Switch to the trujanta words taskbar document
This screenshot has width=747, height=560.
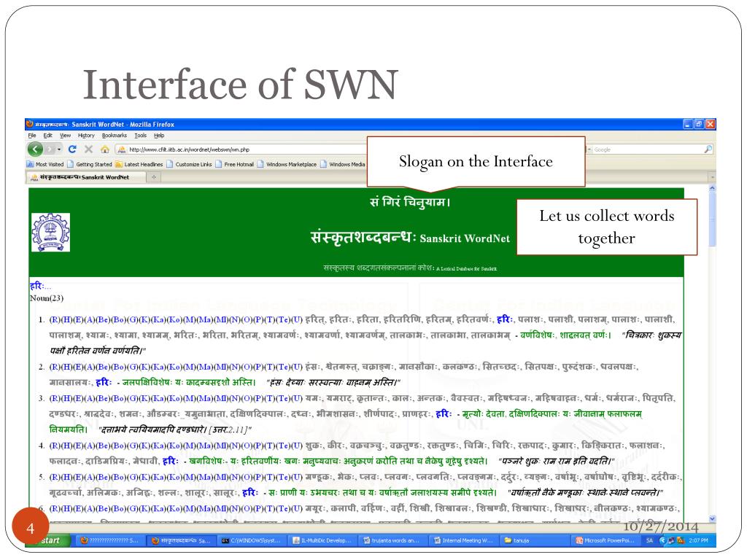392,540
